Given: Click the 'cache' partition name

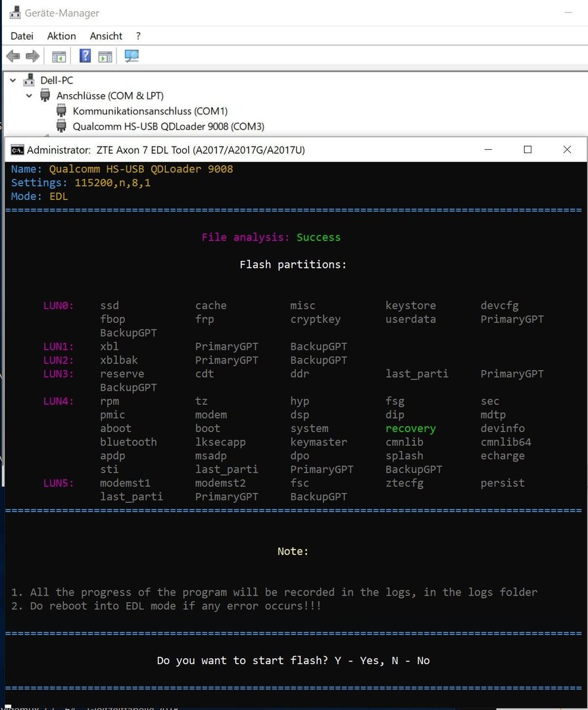Looking at the screenshot, I should [211, 306].
